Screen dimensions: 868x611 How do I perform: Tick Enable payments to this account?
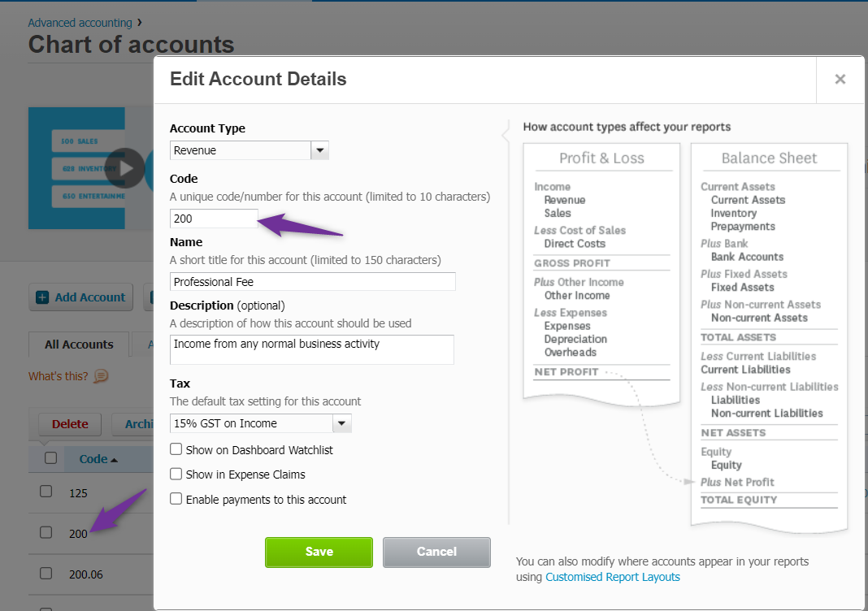tap(176, 499)
